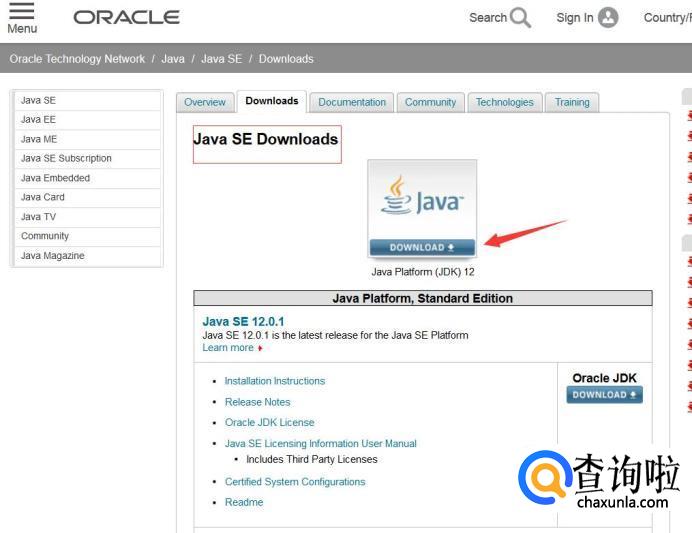Open Java SE Subscription sidebar item
Viewport: 692px width, 533px height.
(x=87, y=159)
